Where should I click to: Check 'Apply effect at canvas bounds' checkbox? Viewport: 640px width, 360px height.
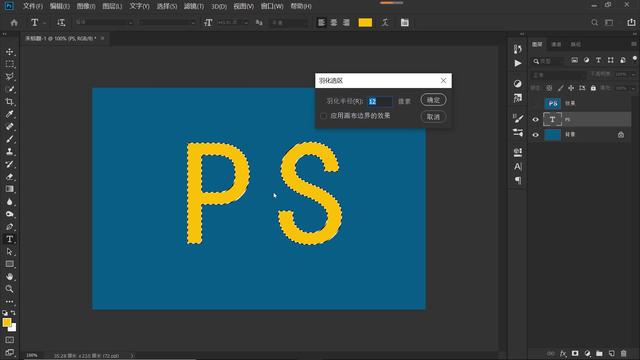click(x=324, y=116)
